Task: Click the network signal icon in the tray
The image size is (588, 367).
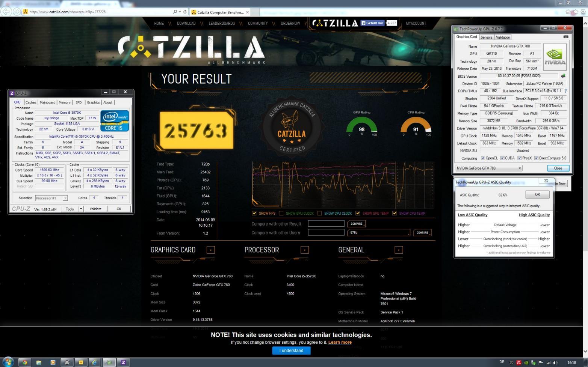Action: (548, 362)
